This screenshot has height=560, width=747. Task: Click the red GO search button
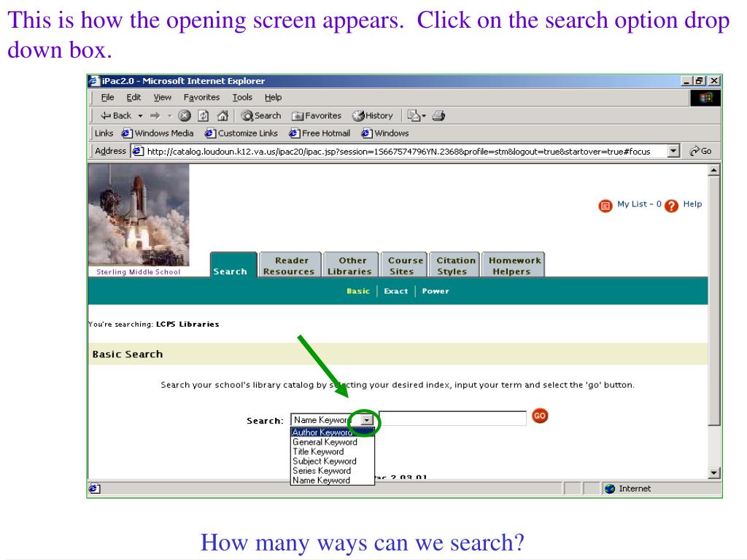[539, 416]
